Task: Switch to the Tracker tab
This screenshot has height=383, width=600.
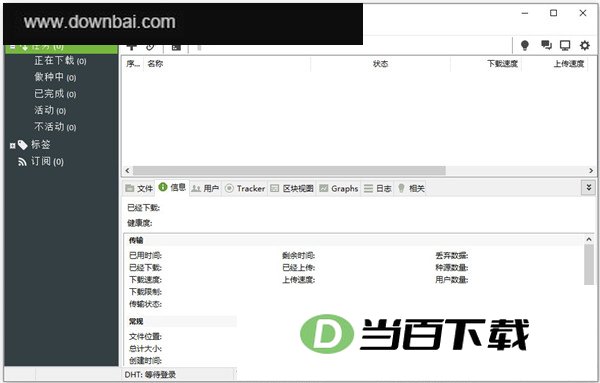Action: [x=245, y=188]
